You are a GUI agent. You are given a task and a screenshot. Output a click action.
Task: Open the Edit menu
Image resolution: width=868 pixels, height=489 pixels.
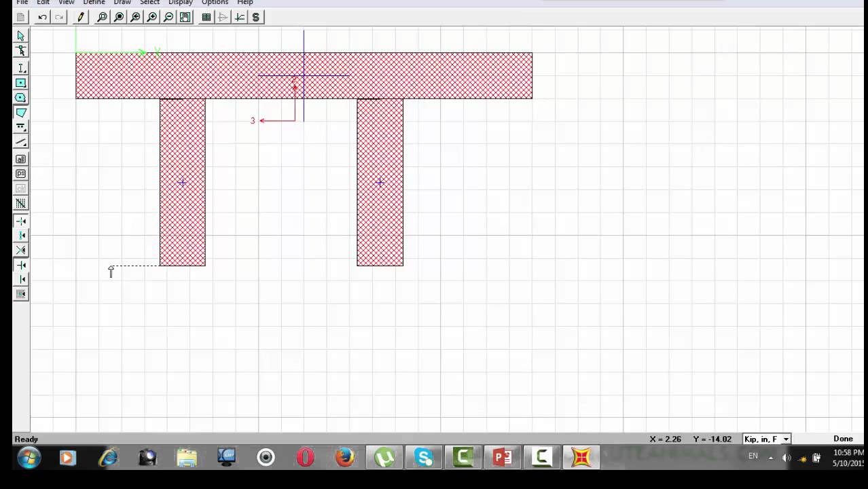click(43, 3)
